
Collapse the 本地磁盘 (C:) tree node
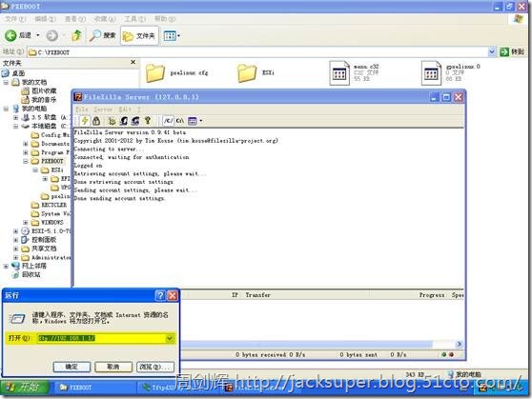click(15, 126)
